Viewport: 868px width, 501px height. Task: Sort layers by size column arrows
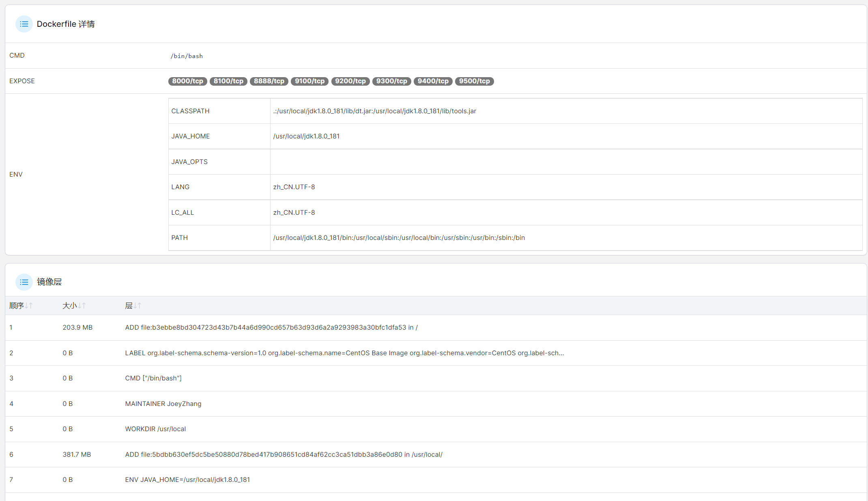point(82,306)
